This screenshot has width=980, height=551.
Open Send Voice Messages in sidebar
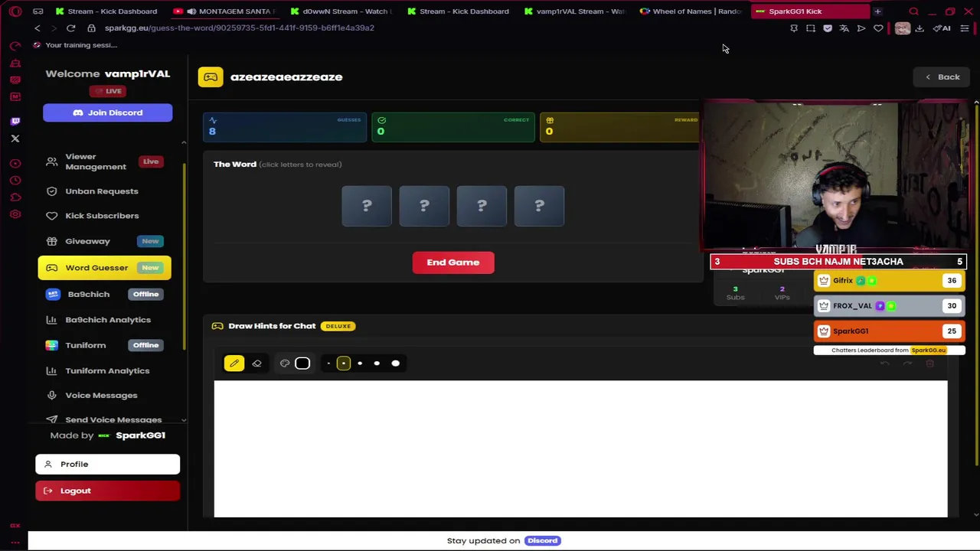point(103,419)
